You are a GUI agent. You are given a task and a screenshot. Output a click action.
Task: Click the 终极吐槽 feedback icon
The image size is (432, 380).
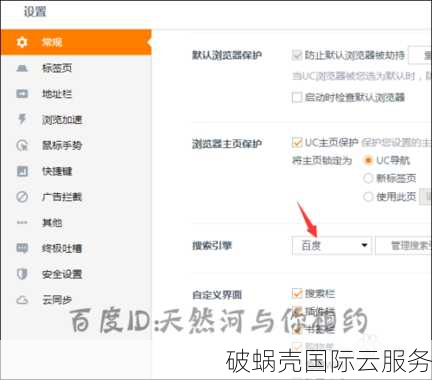(x=22, y=248)
